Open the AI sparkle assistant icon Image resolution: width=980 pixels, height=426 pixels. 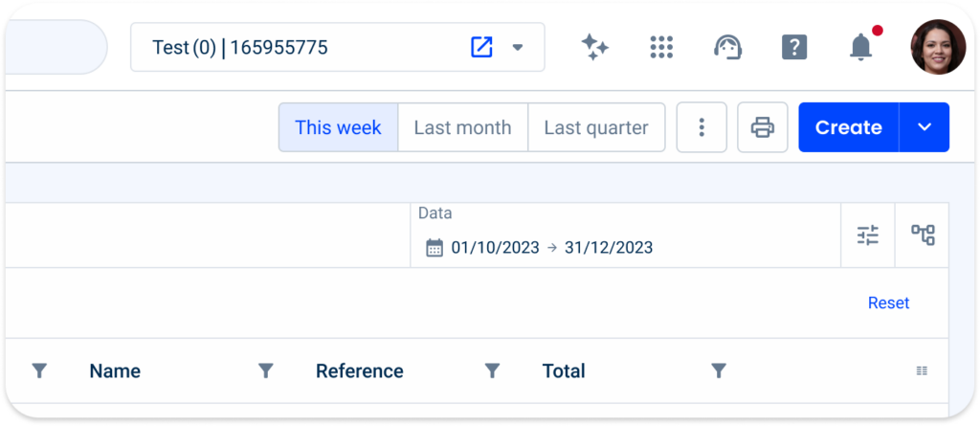(595, 47)
